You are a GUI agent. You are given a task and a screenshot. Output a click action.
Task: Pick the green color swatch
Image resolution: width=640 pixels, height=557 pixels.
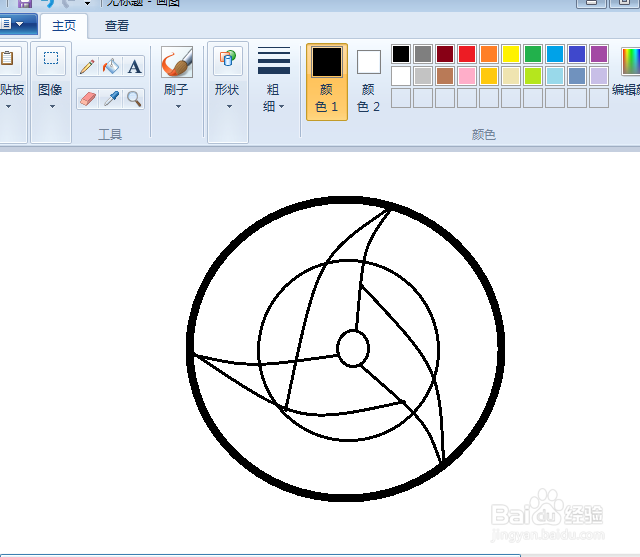(533, 54)
